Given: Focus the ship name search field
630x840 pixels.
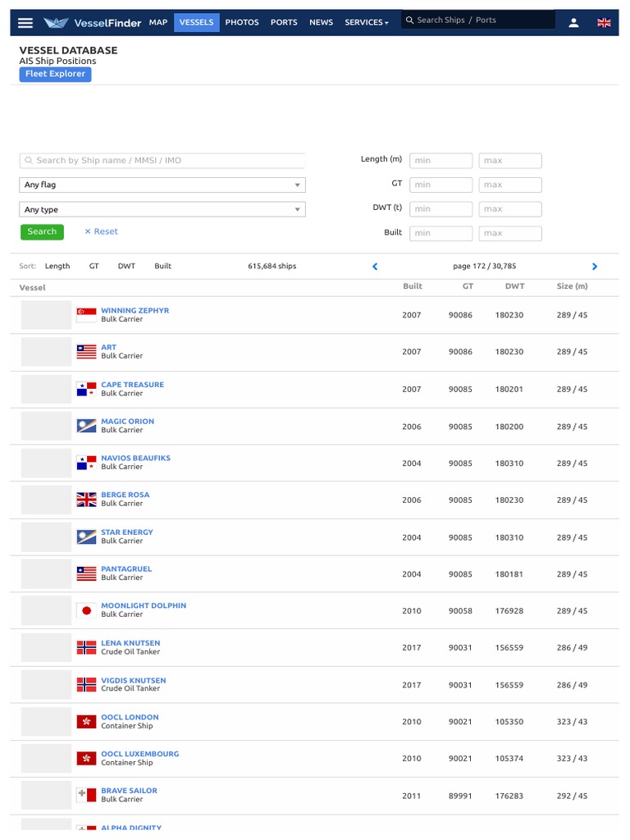Looking at the screenshot, I should click(164, 161).
